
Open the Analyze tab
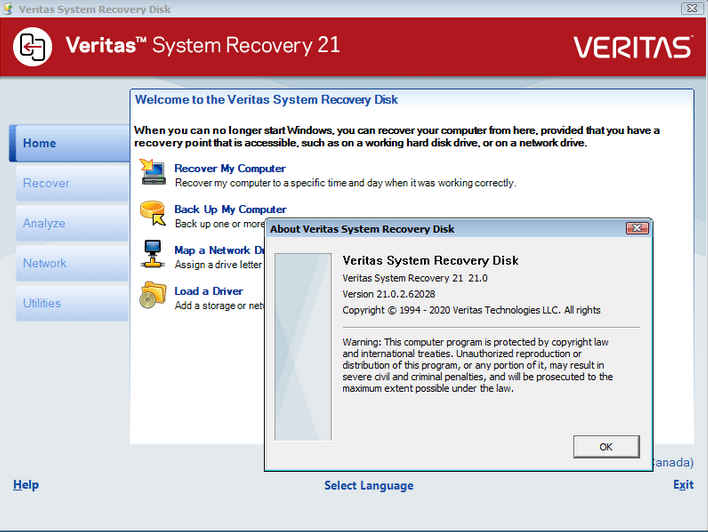72,223
